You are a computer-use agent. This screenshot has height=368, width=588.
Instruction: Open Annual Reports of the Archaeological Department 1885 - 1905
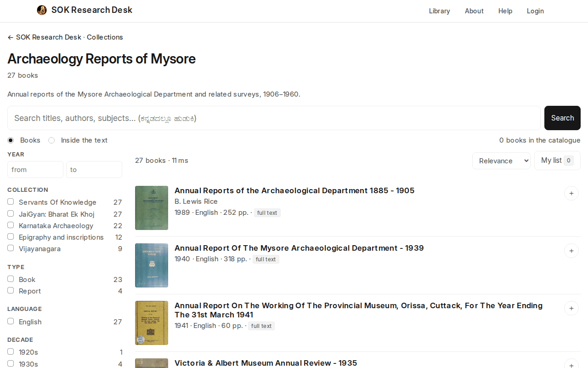(x=294, y=190)
